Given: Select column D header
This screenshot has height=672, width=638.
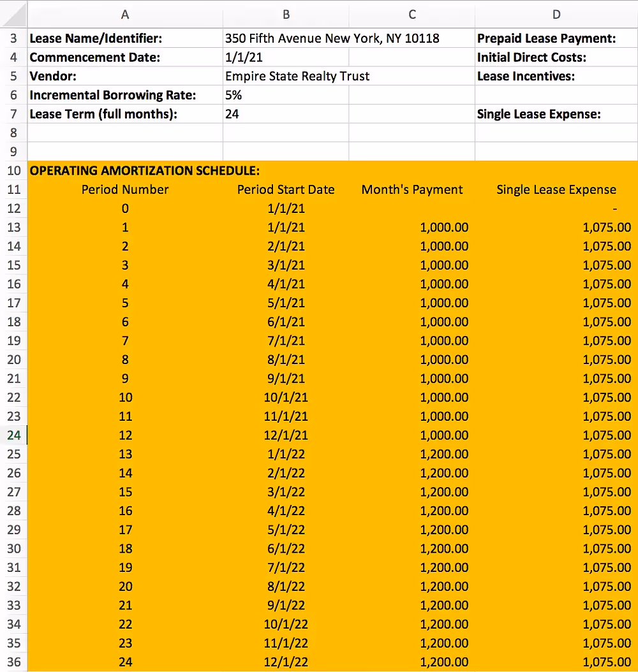Looking at the screenshot, I should pos(556,14).
